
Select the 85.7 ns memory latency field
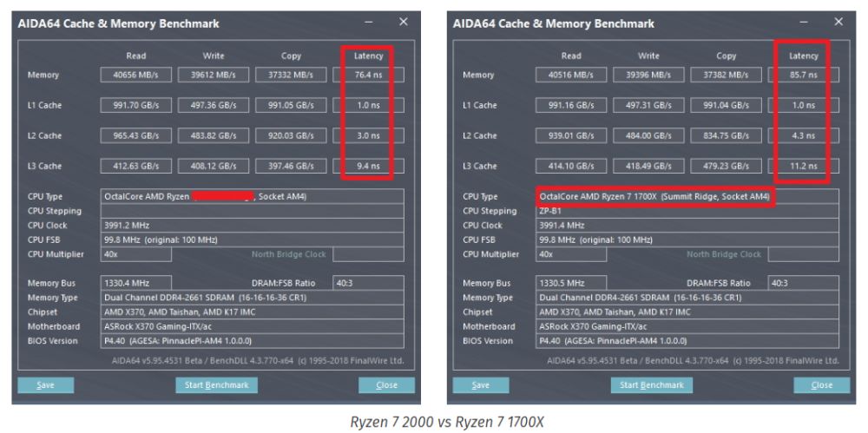(x=803, y=75)
